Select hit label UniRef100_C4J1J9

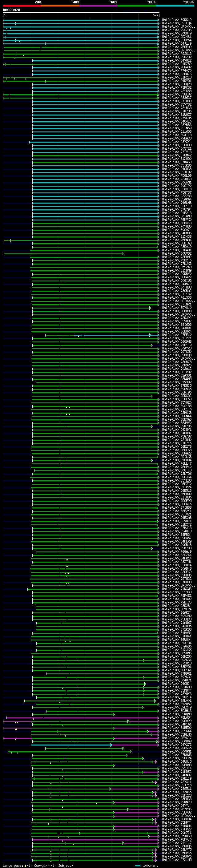[x=177, y=43]
